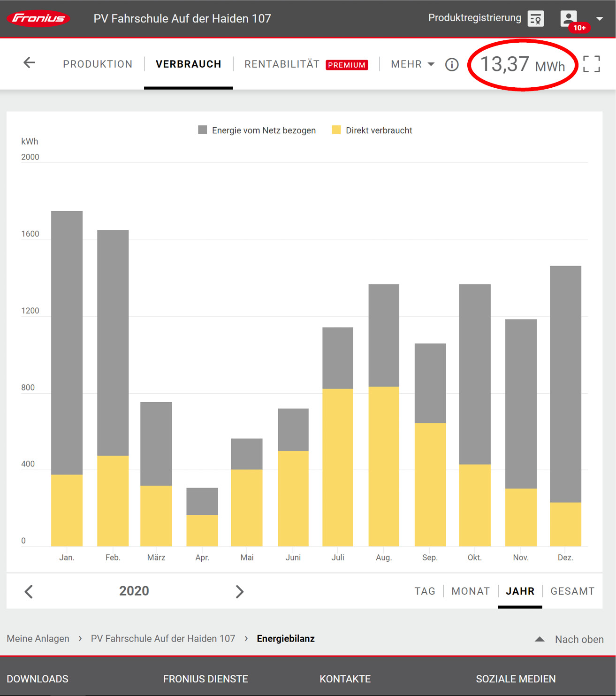Screen dimensions: 616x696
Task: Switch the view to TAG
Action: [x=425, y=591]
